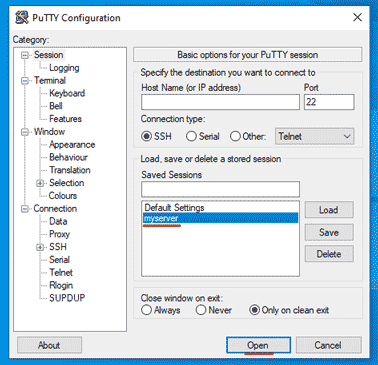Viewport: 378px width, 365px height.
Task: Select Default Settings in sessions list
Action: click(x=220, y=208)
